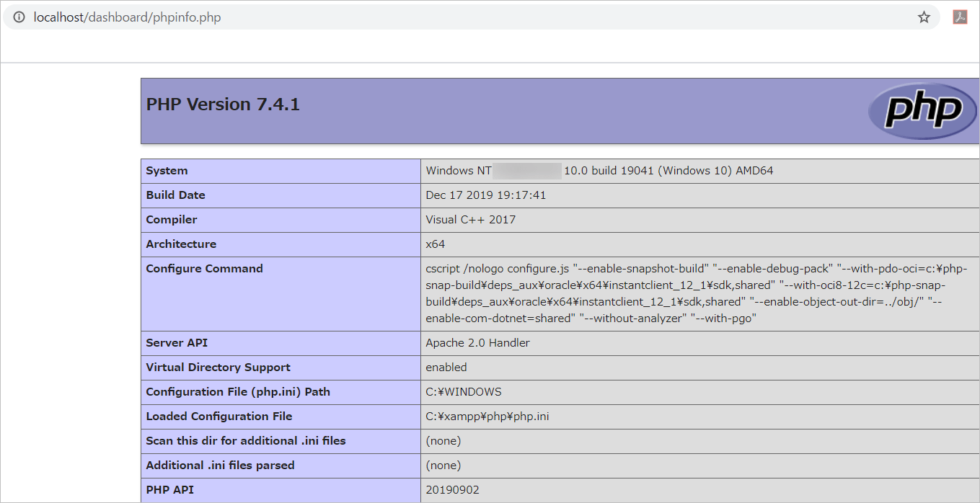Click the site information icon in address bar
Screen dimensions: 980x503
pyautogui.click(x=18, y=17)
